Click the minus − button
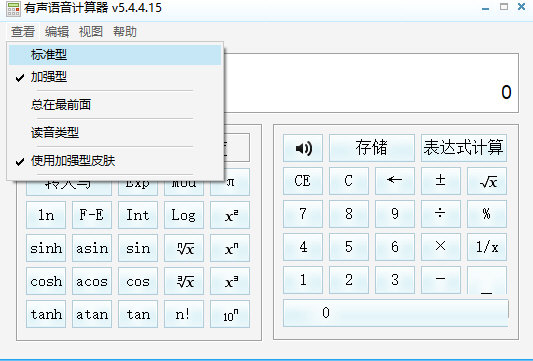The height and width of the screenshot is (361, 533). (441, 280)
